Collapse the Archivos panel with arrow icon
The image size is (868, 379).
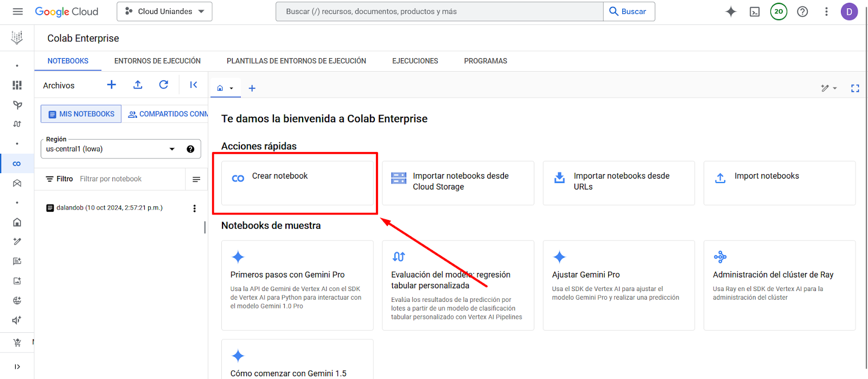pyautogui.click(x=193, y=85)
